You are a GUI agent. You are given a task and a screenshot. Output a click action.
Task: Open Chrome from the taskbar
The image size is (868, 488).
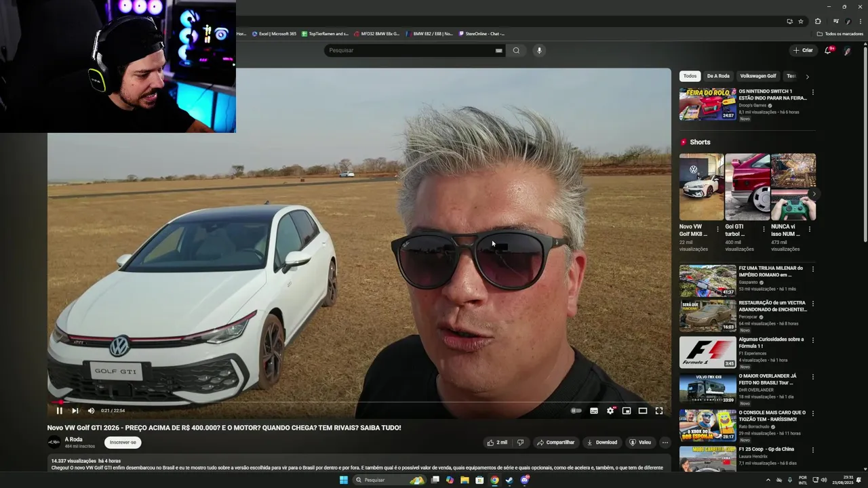click(494, 480)
